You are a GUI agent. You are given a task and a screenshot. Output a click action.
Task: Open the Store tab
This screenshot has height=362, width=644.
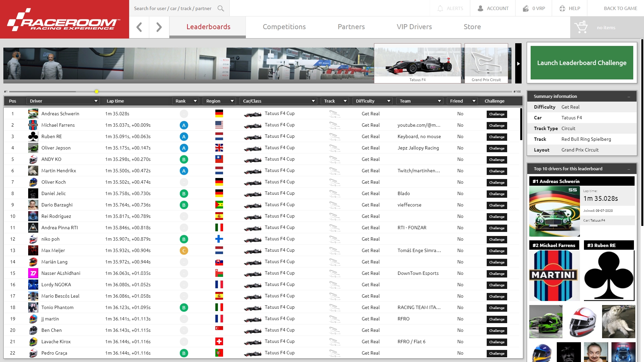coord(472,27)
